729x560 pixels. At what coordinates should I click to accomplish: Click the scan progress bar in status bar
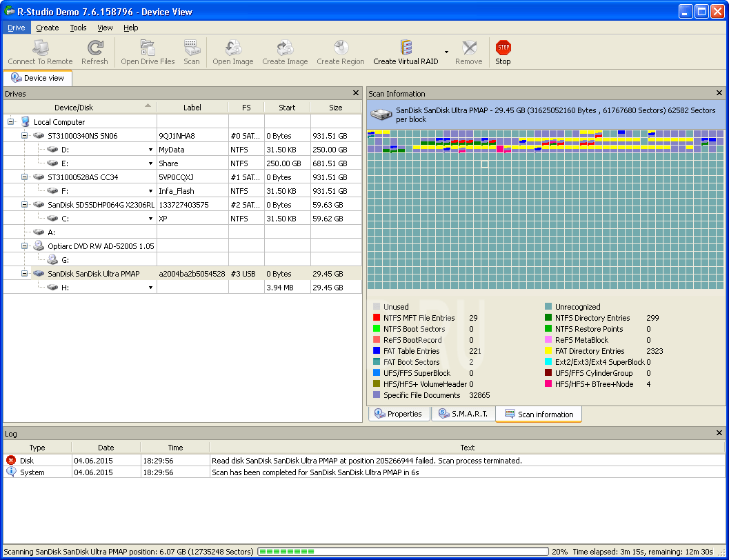(403, 552)
